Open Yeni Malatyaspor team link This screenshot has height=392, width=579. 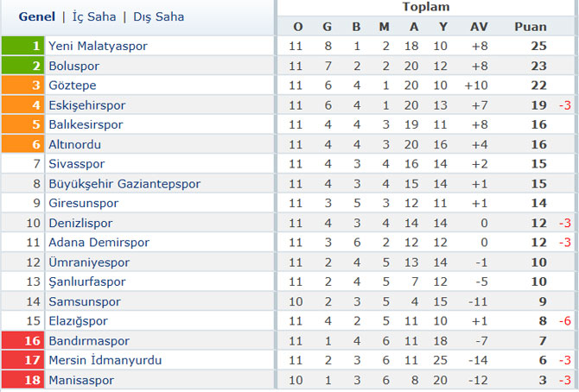coord(98,46)
